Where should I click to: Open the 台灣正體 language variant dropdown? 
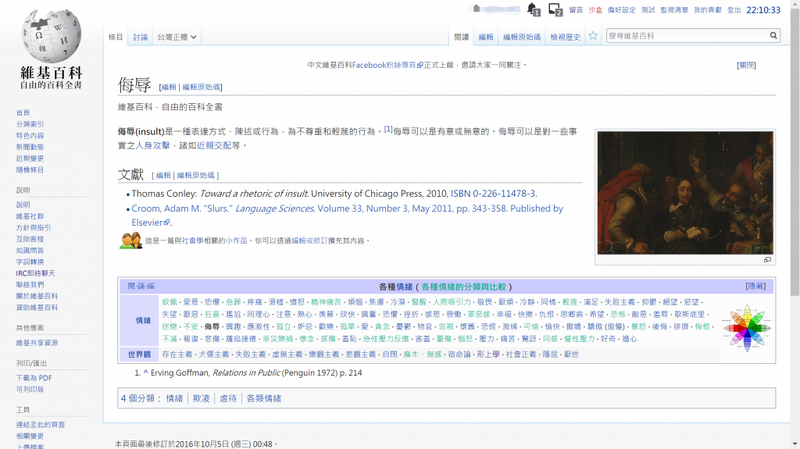[177, 37]
